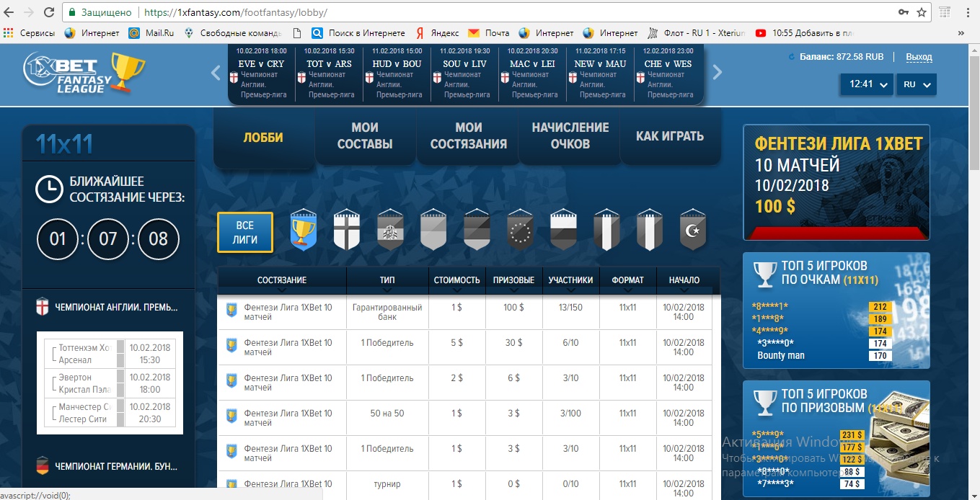This screenshot has width=980, height=500.
Task: Open the YouTube bookmark 10:55 Добавить
Action: click(805, 33)
